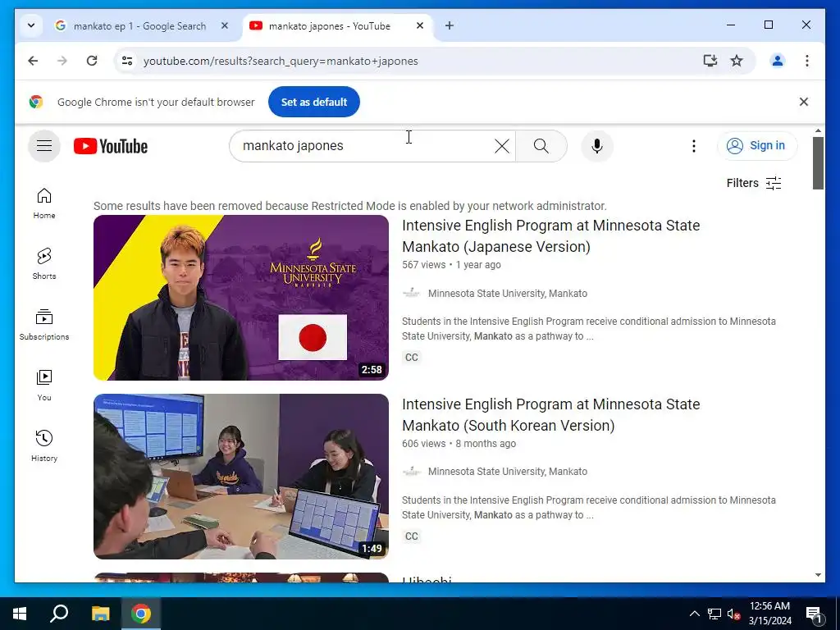The width and height of the screenshot is (840, 630).
Task: Click the magnifier search button
Action: point(541,146)
